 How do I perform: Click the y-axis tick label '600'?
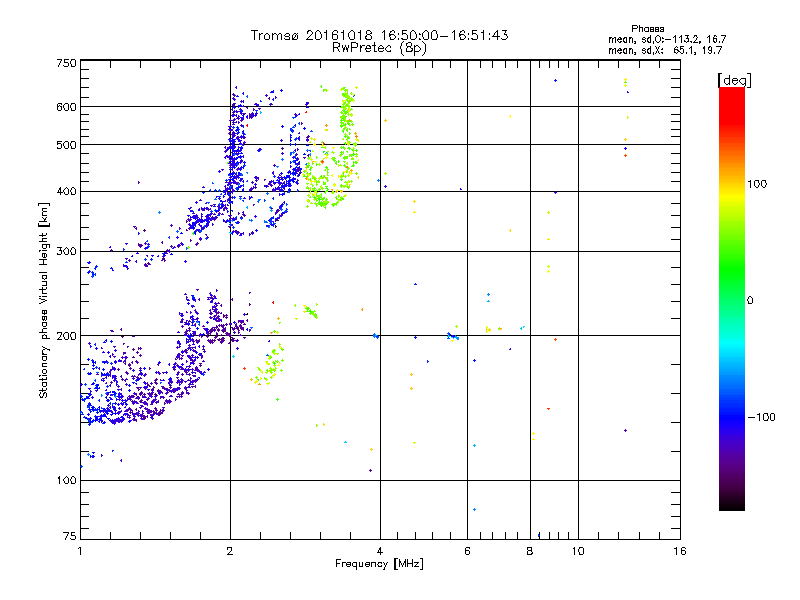point(67,107)
